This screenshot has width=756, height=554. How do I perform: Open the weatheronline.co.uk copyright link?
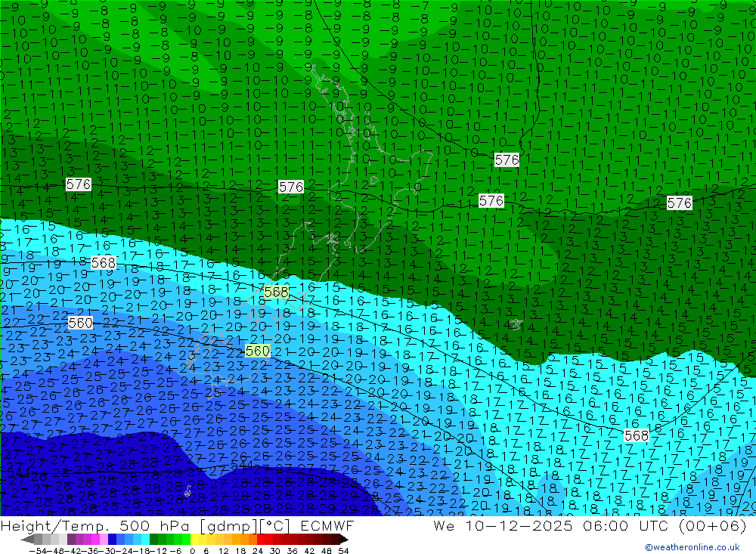pos(692,547)
